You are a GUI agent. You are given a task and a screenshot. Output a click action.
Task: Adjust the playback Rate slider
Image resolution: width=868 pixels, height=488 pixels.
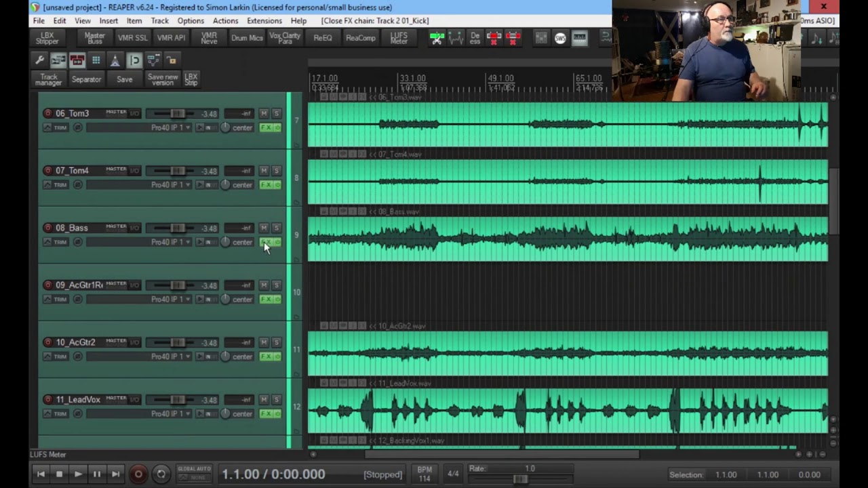click(520, 479)
